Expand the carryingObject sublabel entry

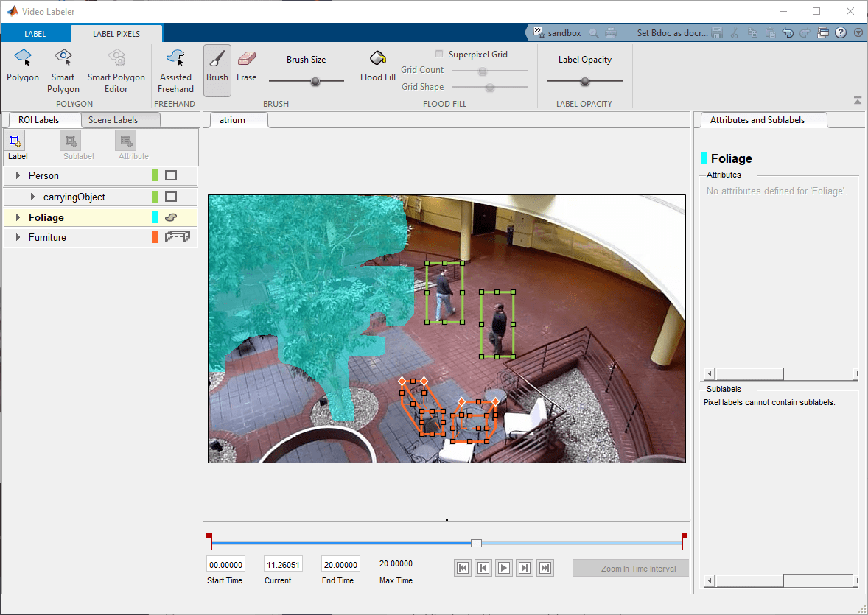(x=32, y=197)
